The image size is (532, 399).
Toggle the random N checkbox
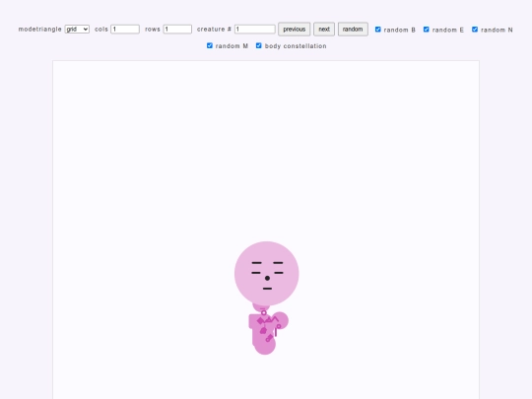pos(475,30)
